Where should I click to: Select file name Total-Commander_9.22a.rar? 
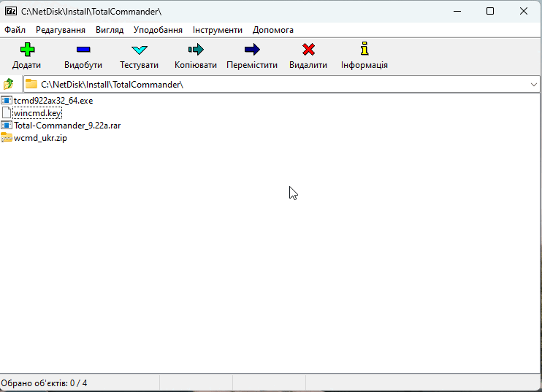click(x=67, y=126)
